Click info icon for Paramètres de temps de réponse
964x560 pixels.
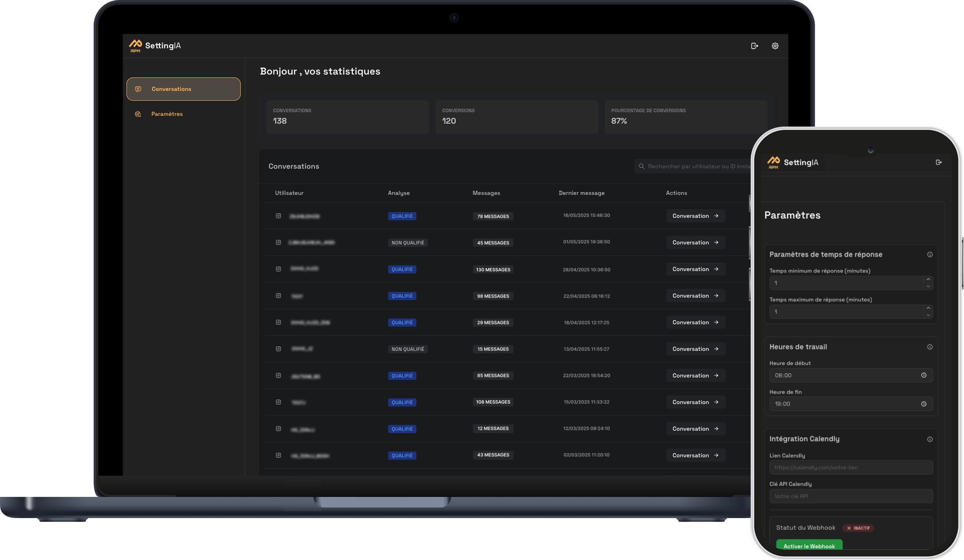[x=930, y=255]
